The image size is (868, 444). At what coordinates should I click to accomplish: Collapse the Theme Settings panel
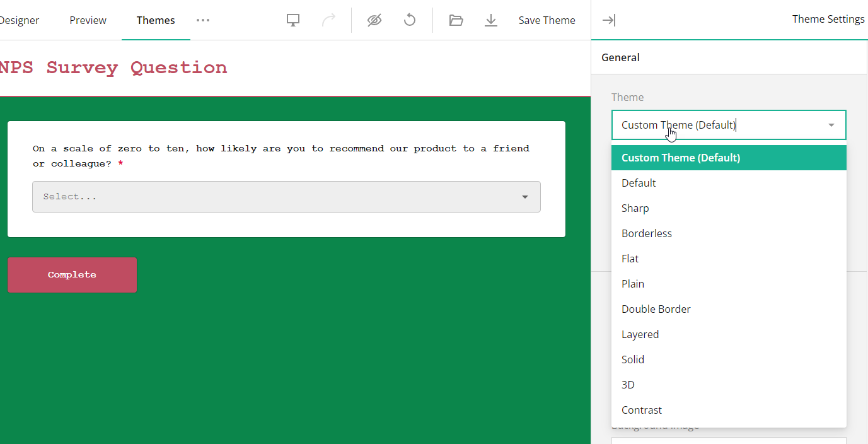click(x=608, y=20)
